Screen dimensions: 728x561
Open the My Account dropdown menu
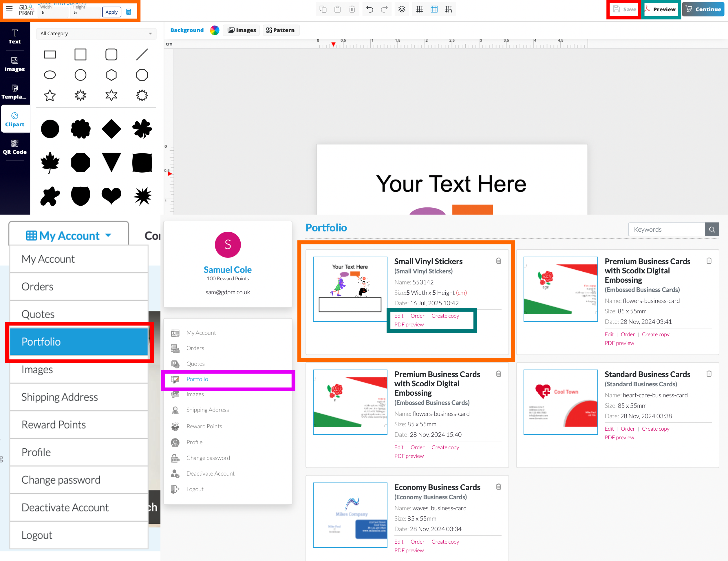[x=69, y=236]
